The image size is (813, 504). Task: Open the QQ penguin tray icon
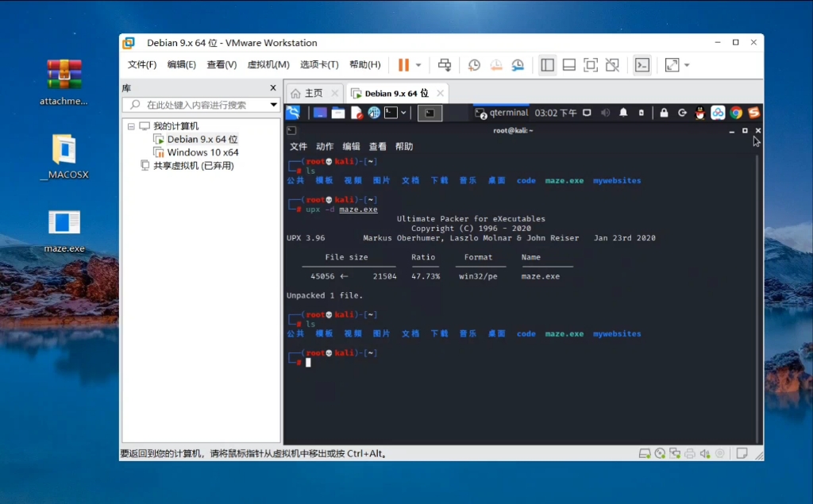(700, 113)
